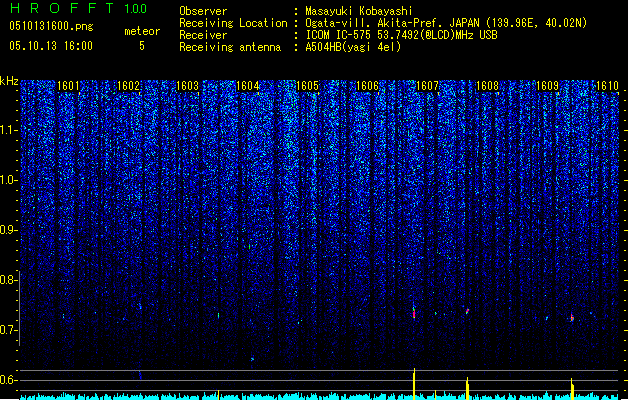Select the filename 0510131600.png
The width and height of the screenshot is (629, 400).
pyautogui.click(x=51, y=26)
